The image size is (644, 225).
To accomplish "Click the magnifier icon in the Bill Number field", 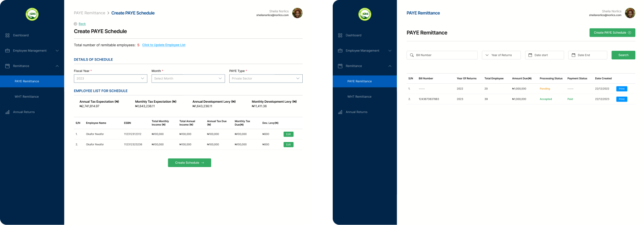I will point(412,55).
